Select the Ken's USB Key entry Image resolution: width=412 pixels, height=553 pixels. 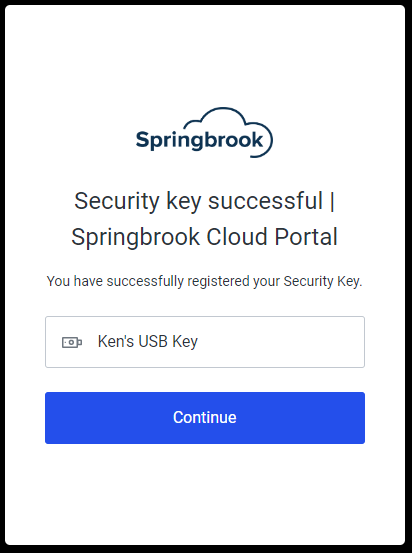tap(205, 342)
